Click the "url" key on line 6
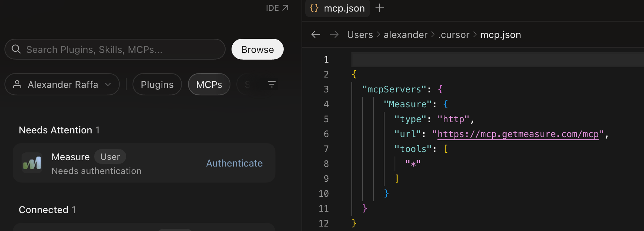Image resolution: width=644 pixels, height=231 pixels. coord(408,134)
